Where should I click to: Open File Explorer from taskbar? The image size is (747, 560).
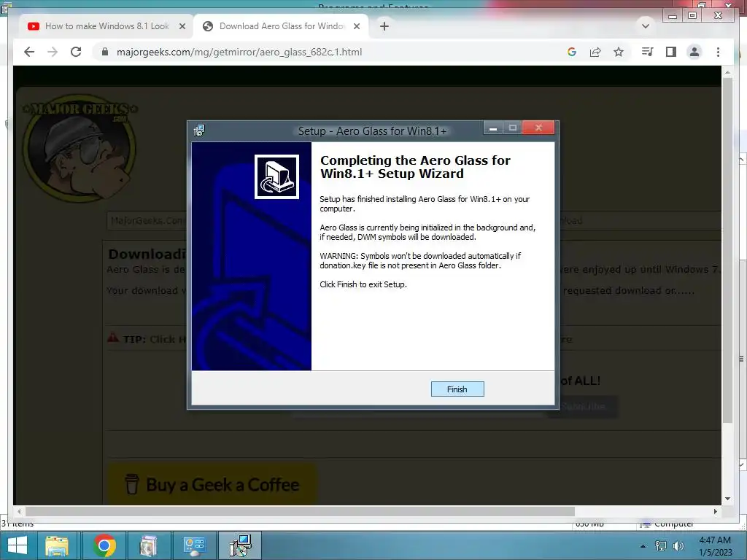[57, 545]
